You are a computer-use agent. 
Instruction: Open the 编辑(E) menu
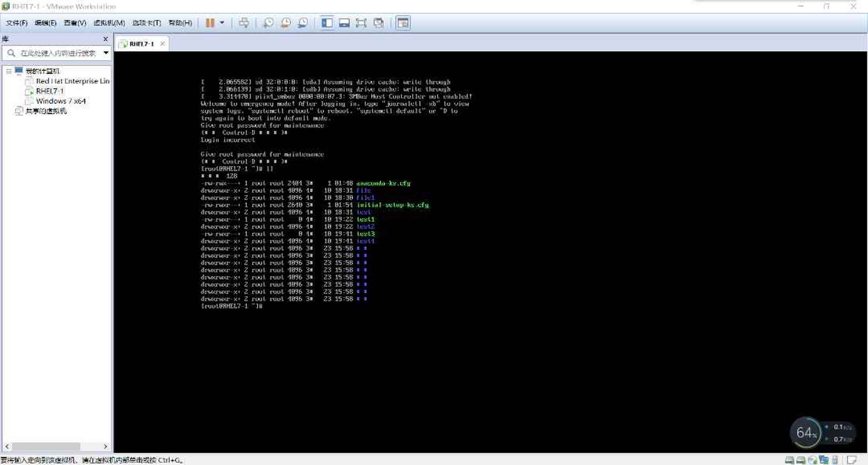[45, 23]
